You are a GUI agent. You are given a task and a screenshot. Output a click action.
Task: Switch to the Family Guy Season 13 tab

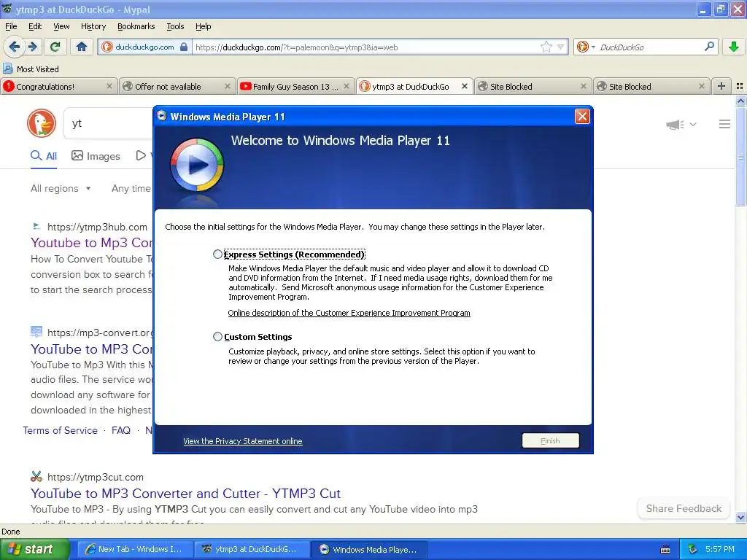click(295, 86)
